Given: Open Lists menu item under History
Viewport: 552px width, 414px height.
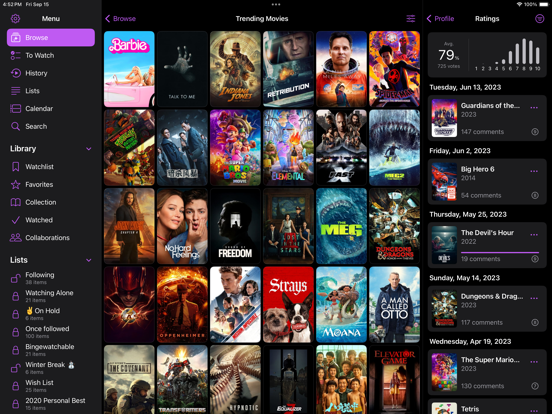Looking at the screenshot, I should pyautogui.click(x=51, y=91).
